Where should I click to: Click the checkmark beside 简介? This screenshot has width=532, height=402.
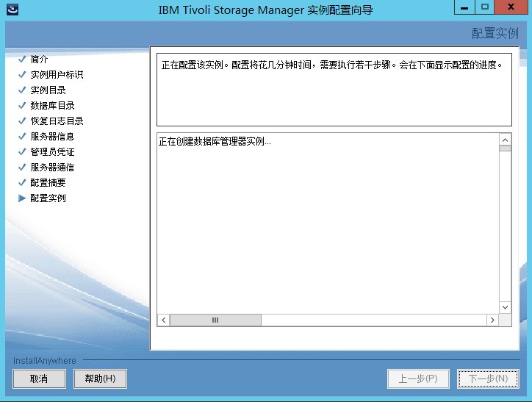click(22, 59)
